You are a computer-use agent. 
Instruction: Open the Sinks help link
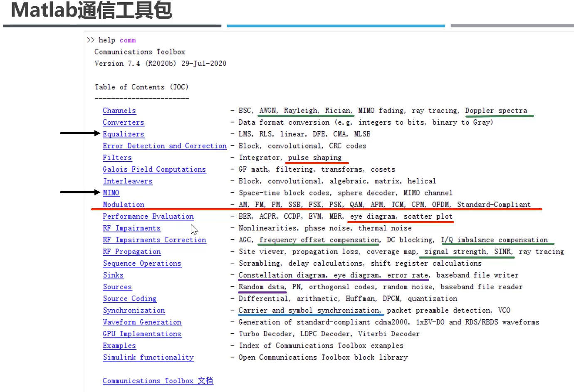pyautogui.click(x=113, y=275)
